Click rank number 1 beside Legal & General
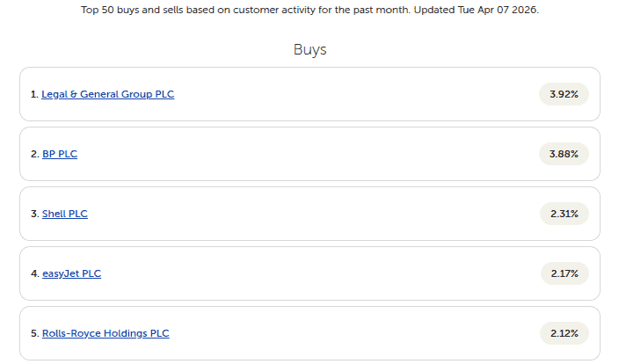 coord(34,94)
